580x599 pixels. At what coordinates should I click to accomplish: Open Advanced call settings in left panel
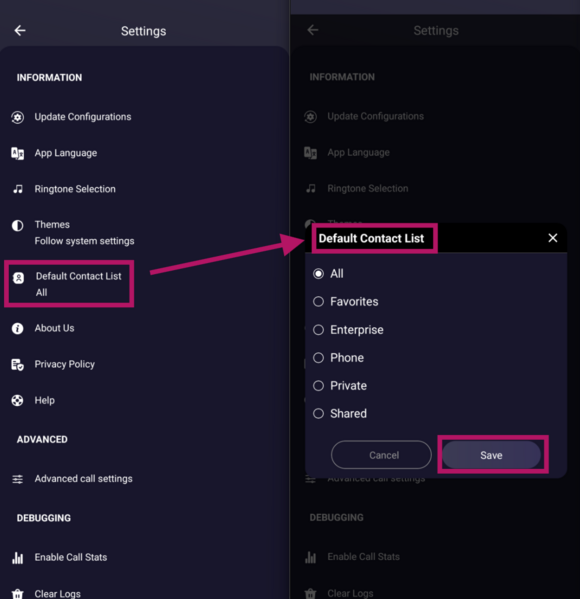83,479
